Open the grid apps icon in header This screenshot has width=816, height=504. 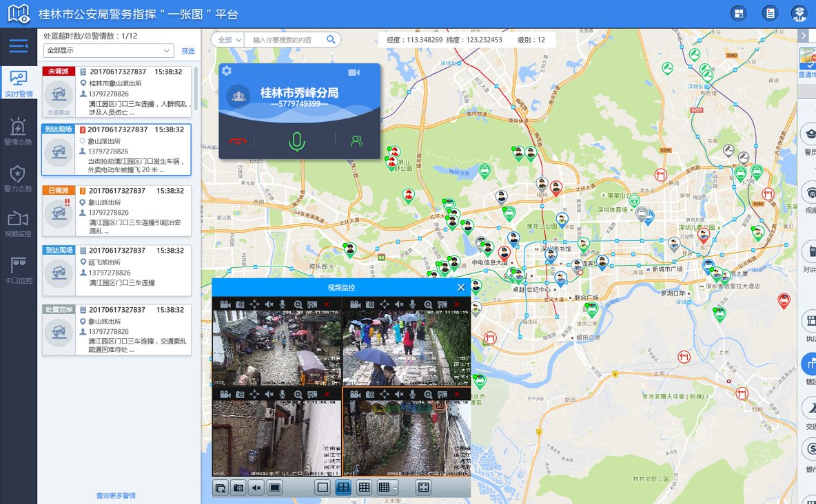[x=738, y=14]
